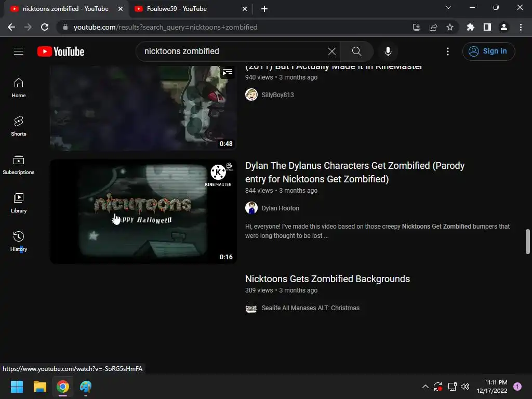The image size is (532, 399).
Task: Click the '940 views • 3 months ago' text
Action: coord(281,77)
